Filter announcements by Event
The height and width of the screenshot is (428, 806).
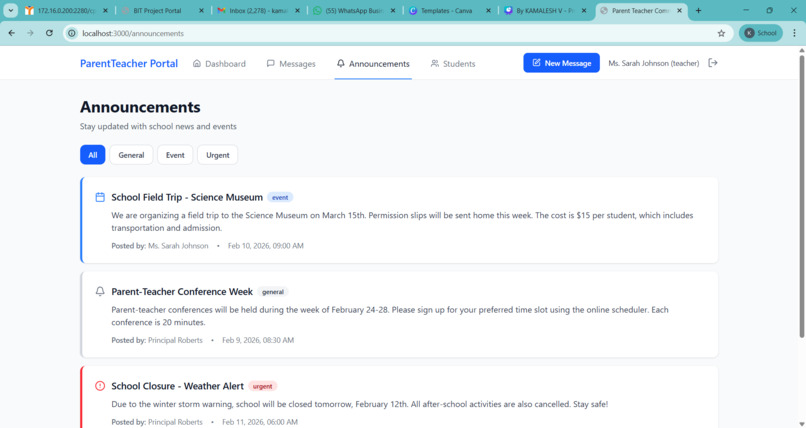[175, 155]
